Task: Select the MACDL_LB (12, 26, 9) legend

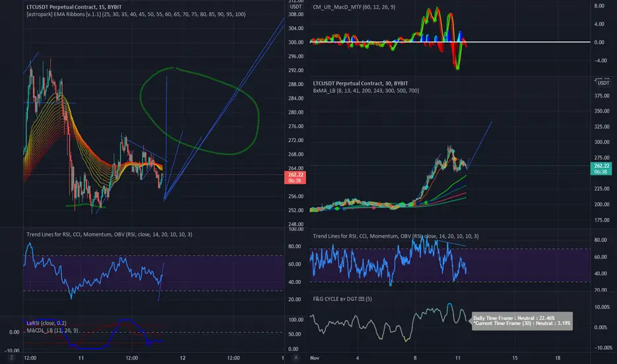Action: [52, 330]
